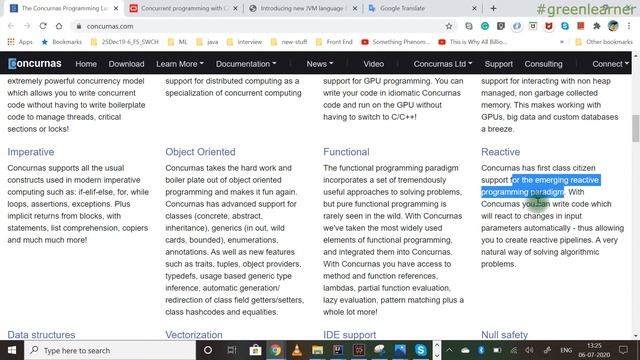
Task: Open the Front End bookmarks folder
Action: (334, 42)
